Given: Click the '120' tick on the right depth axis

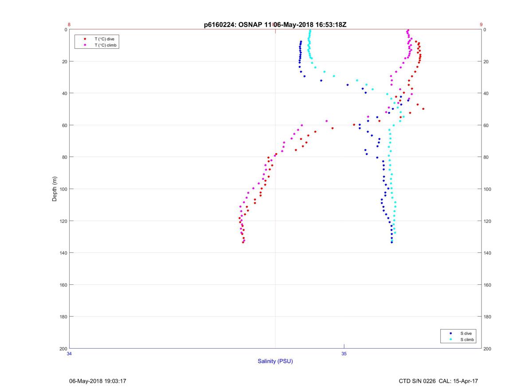Looking at the screenshot, I should tap(487, 221).
